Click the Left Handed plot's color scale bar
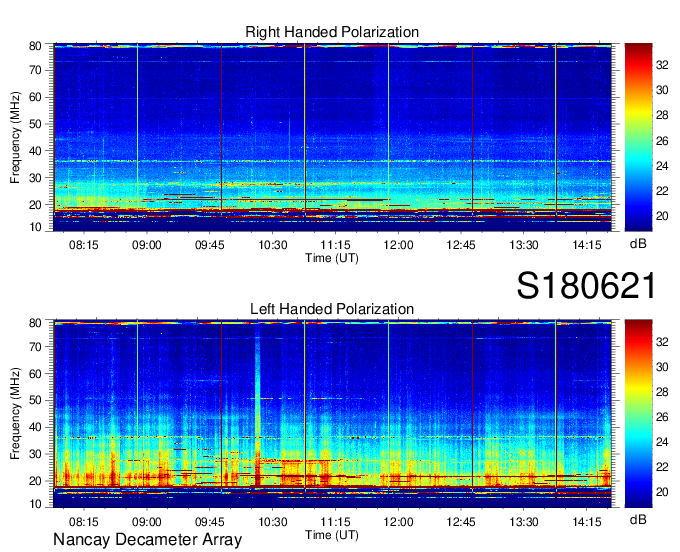This screenshot has height=552, width=680. (x=638, y=414)
